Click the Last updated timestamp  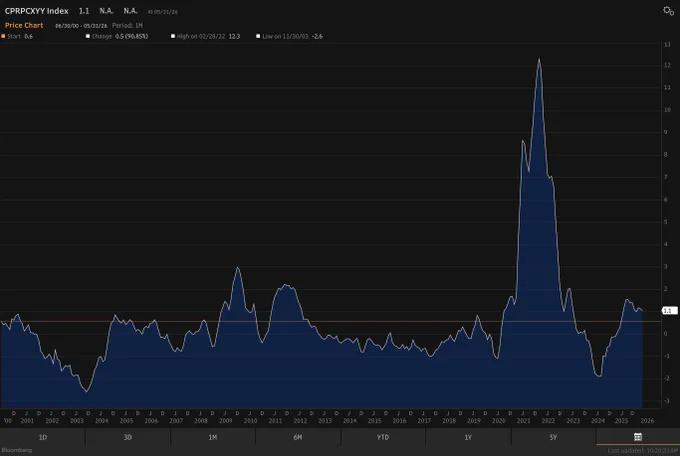[x=643, y=451]
